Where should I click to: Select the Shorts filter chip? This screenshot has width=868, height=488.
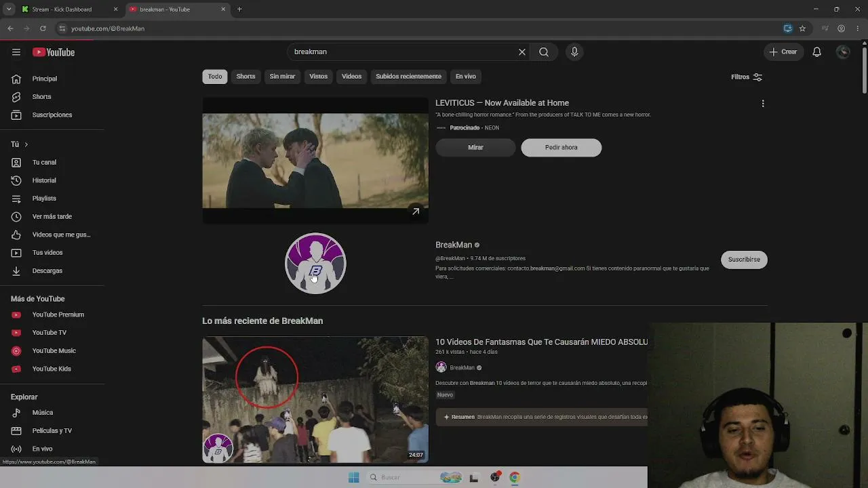pyautogui.click(x=245, y=77)
